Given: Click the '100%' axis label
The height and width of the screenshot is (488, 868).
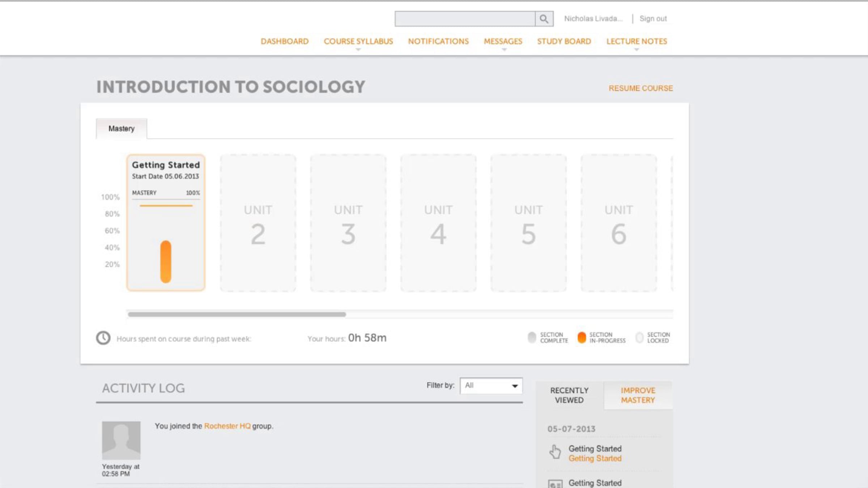Looking at the screenshot, I should coord(110,197).
